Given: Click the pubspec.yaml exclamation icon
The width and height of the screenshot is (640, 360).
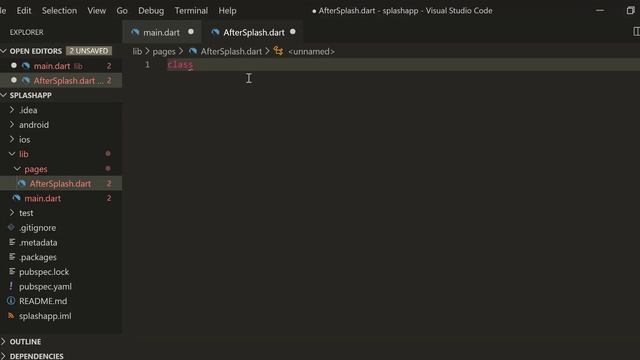Looking at the screenshot, I should [11, 286].
